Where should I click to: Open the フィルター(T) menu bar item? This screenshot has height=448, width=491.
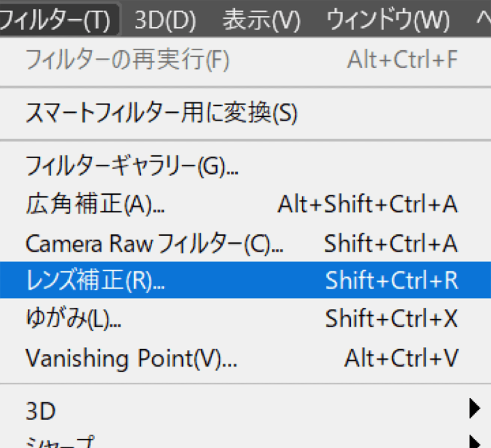coord(56,20)
